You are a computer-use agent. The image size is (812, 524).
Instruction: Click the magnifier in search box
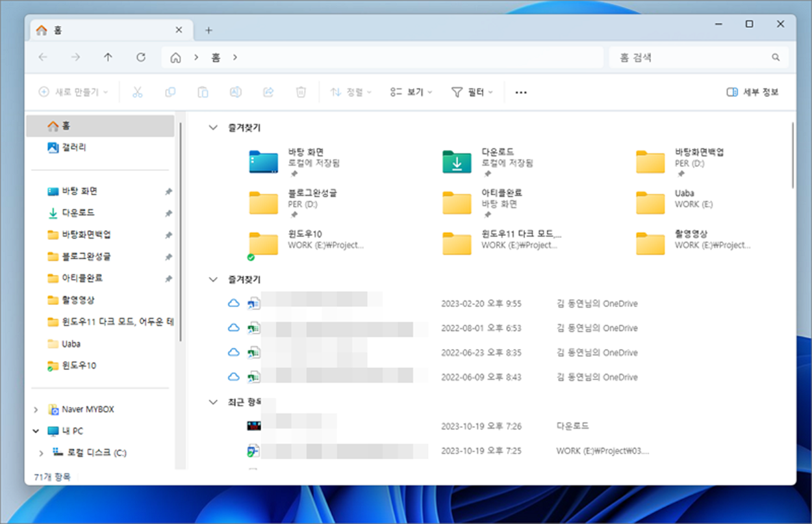(776, 57)
